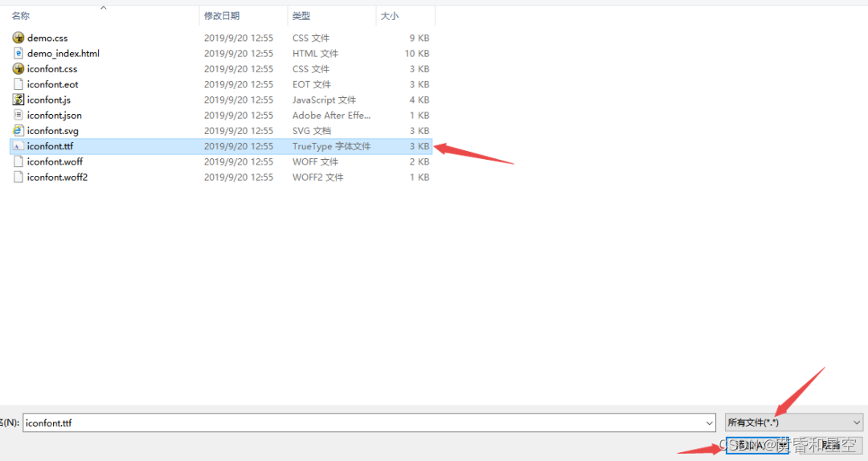Sort by the 类型 column header
The width and height of the screenshot is (868, 461).
pyautogui.click(x=301, y=16)
